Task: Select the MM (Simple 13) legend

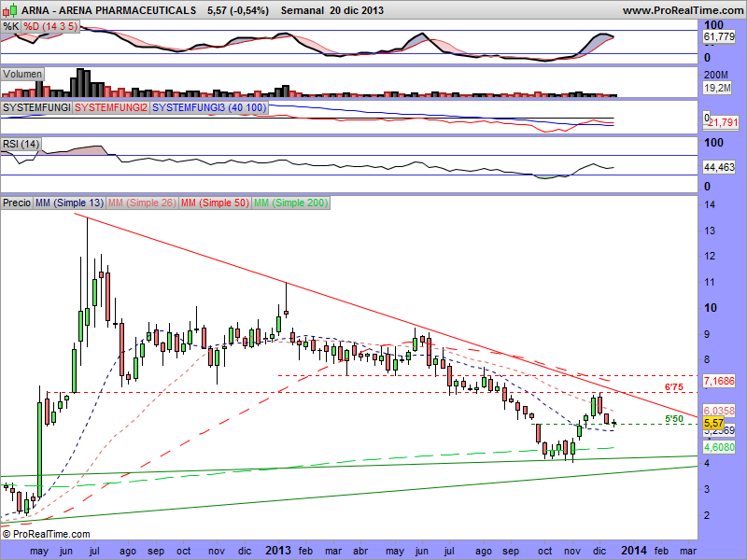Action: pyautogui.click(x=69, y=203)
